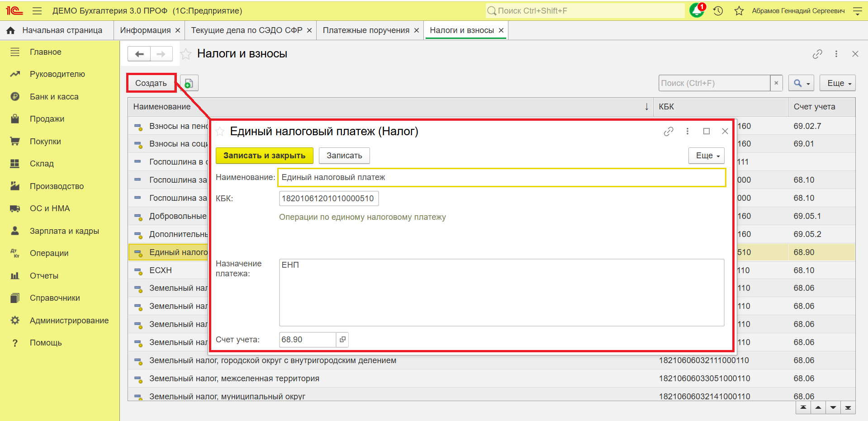Copy link icon in the tax dialog
Image resolution: width=868 pixels, height=421 pixels.
pyautogui.click(x=669, y=132)
